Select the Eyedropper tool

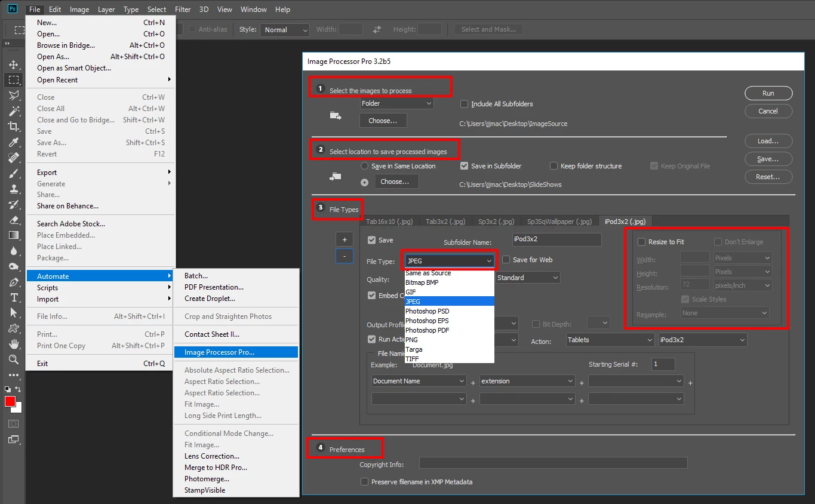point(13,142)
